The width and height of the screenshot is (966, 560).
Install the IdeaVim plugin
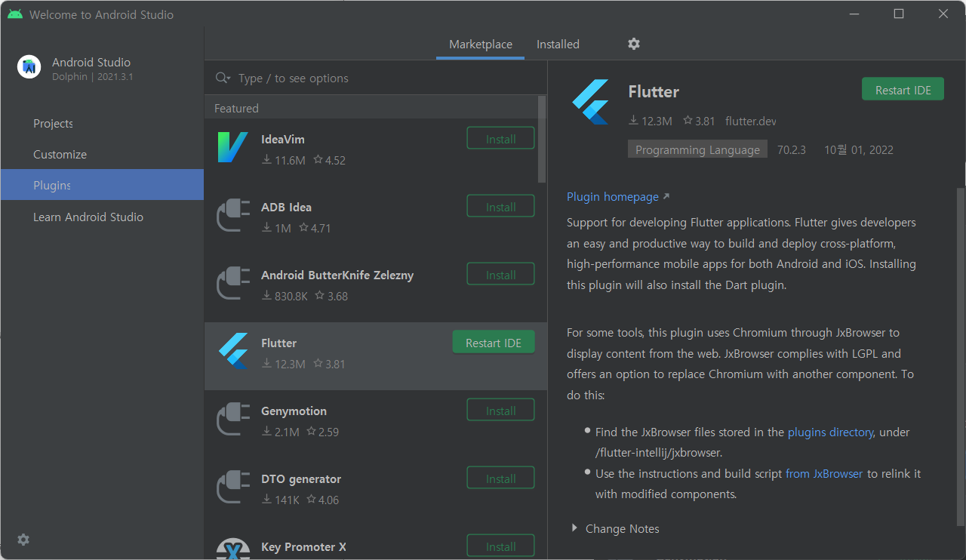[x=501, y=139]
